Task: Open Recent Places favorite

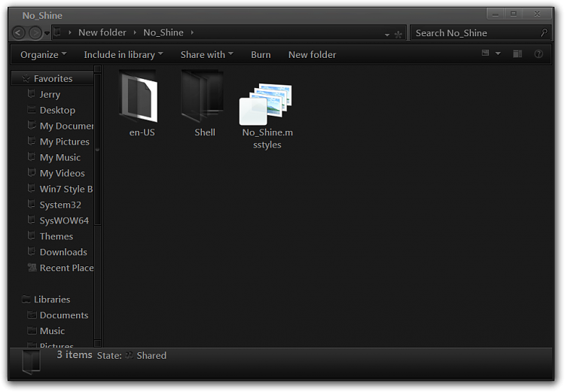Action: (x=66, y=268)
